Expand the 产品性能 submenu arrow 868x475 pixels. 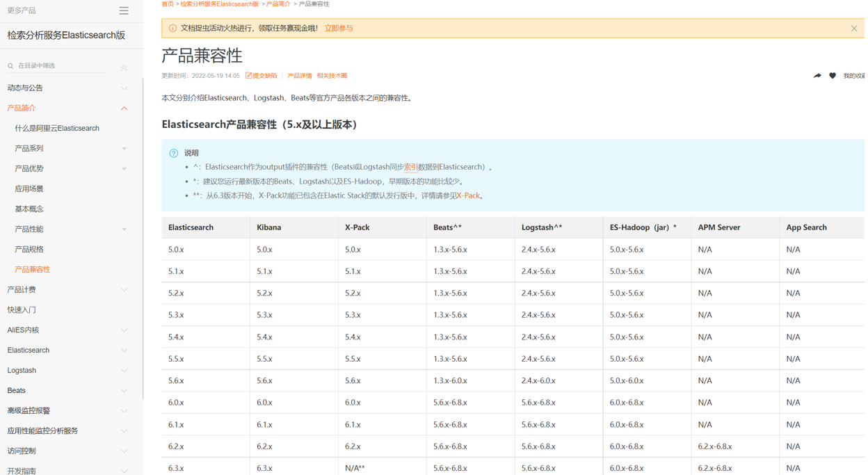point(124,230)
